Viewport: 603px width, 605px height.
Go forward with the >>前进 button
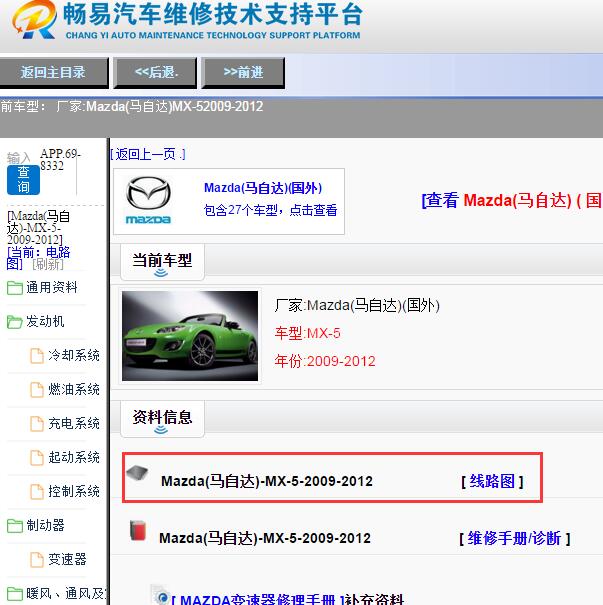[x=243, y=73]
